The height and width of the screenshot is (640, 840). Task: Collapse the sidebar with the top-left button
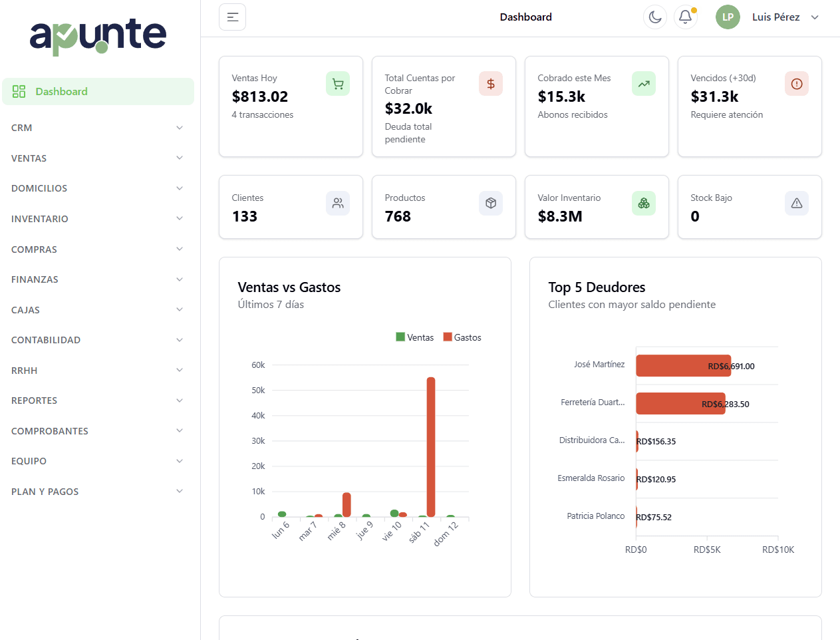(232, 17)
